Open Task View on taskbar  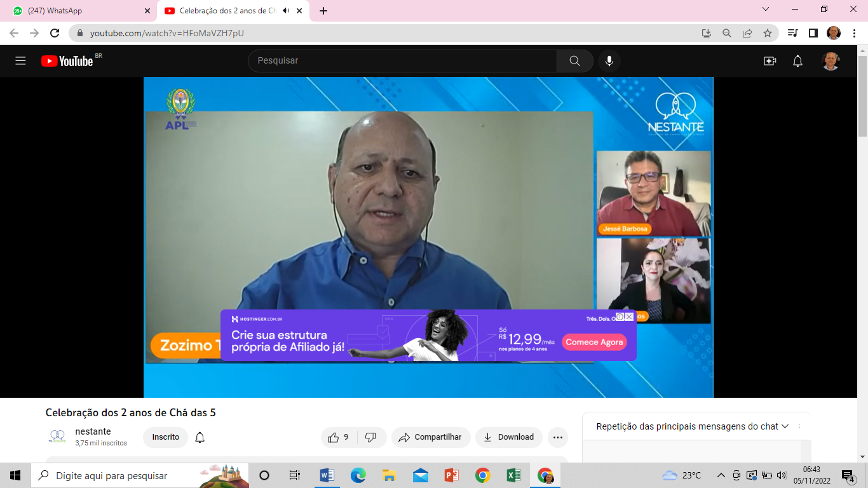click(294, 475)
